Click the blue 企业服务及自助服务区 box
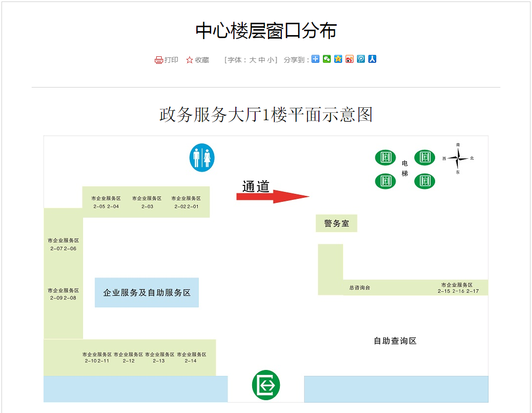This screenshot has height=413, width=532. 147,292
